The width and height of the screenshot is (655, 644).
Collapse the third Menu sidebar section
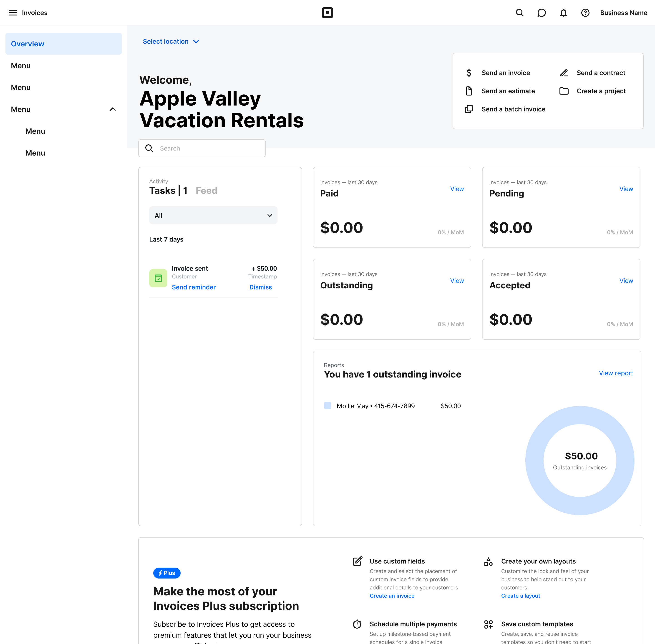pos(113,109)
